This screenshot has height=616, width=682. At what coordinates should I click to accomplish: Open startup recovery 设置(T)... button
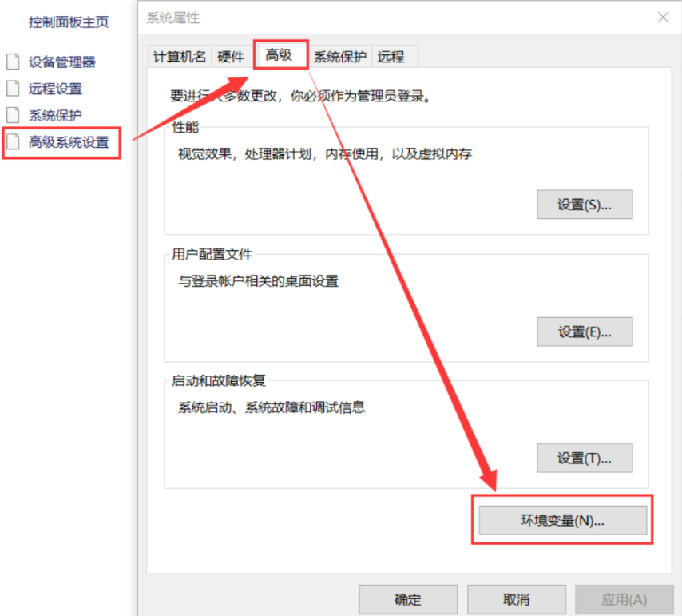[x=585, y=458]
